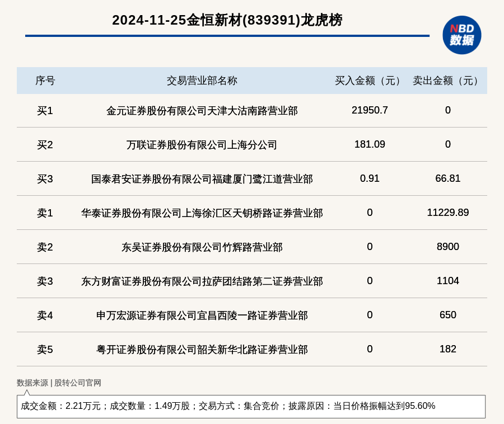Click the buy amount 181.09
This screenshot has width=504, height=424.
370,144
